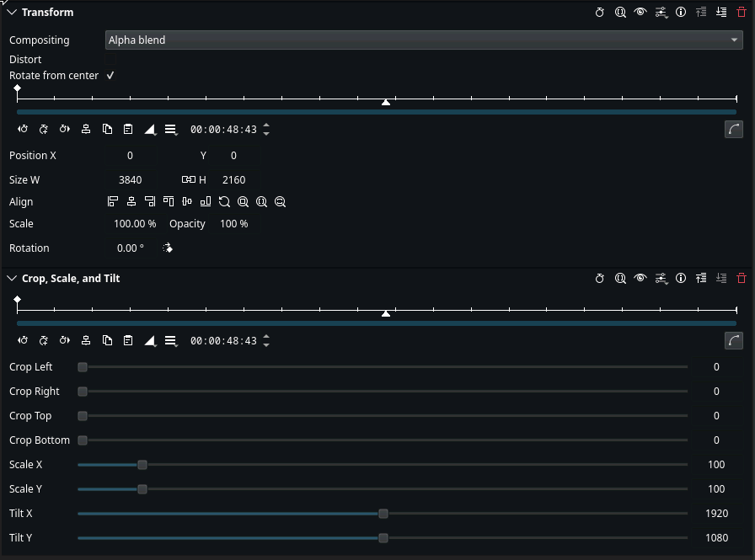Viewport: 755px width, 560px height.
Task: Toggle curve editor button in Transform
Action: [733, 130]
